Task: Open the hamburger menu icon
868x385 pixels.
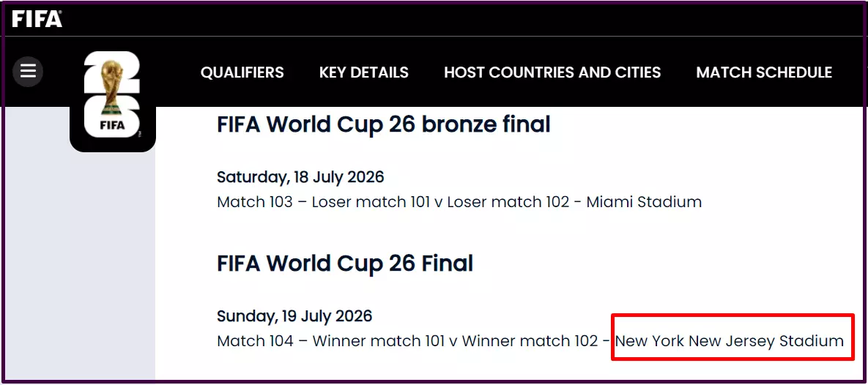Action: point(28,71)
